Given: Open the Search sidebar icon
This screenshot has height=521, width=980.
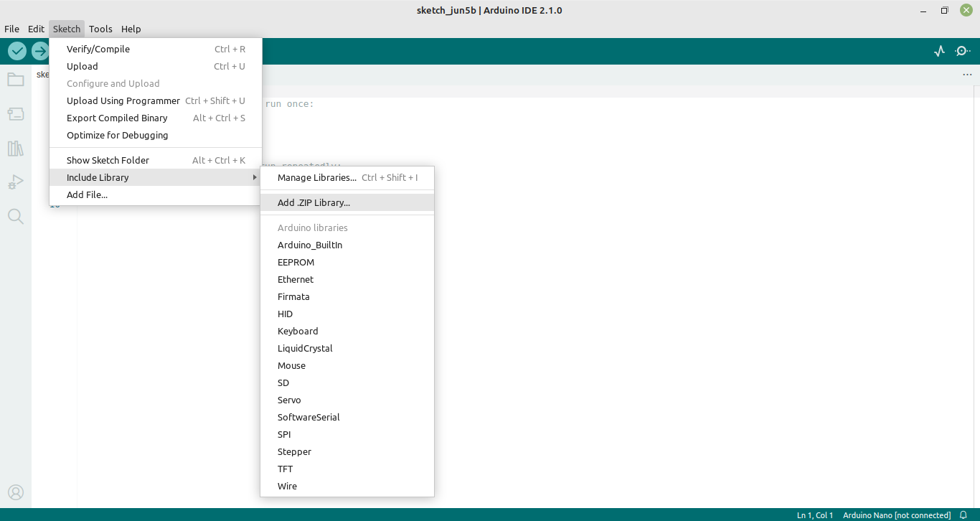Looking at the screenshot, I should click(16, 216).
